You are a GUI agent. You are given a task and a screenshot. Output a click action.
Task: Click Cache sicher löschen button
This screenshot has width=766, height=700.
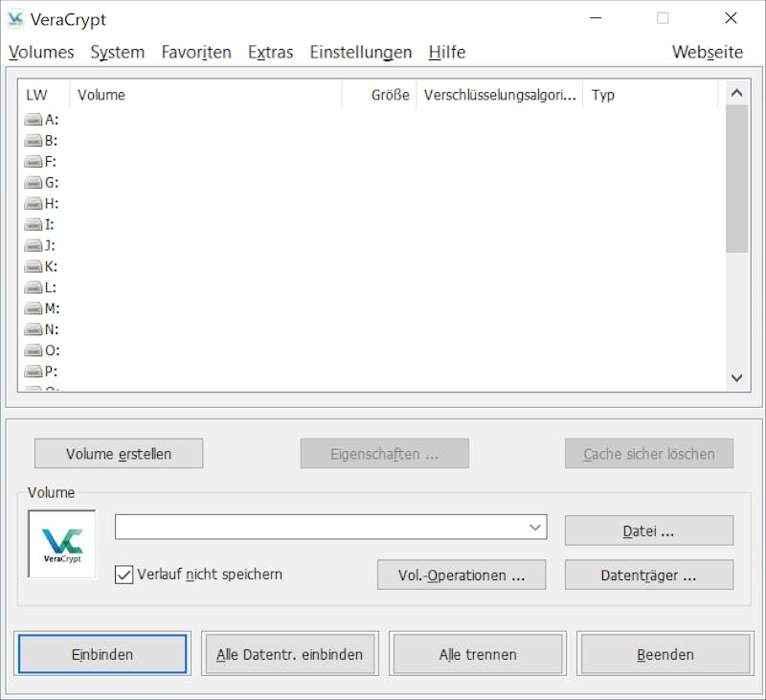point(649,454)
